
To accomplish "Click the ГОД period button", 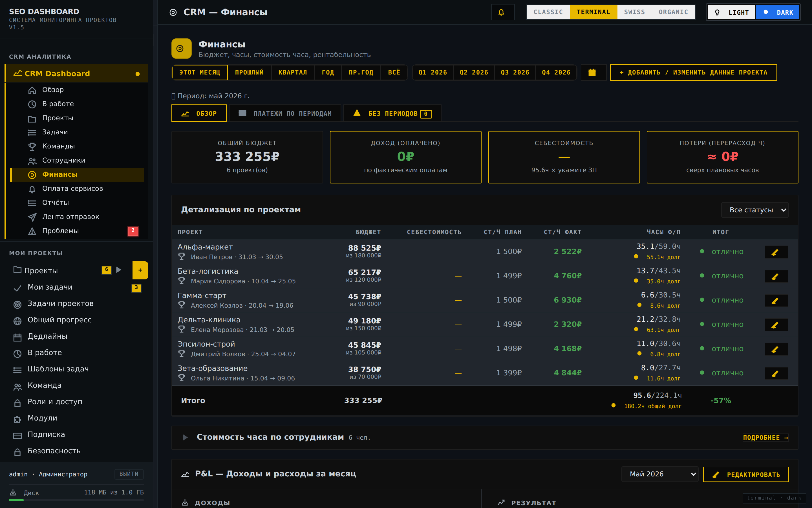I will (x=328, y=72).
